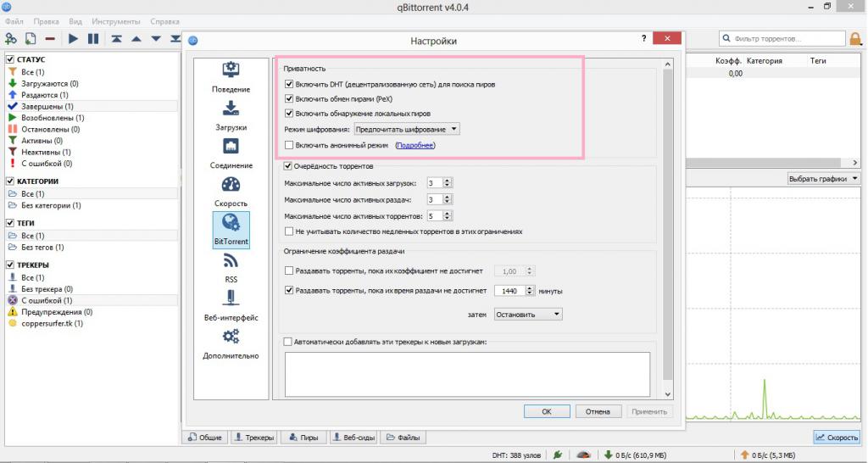The width and height of the screenshot is (868, 463).
Task: Toggle alternative speed limits turtle icon
Action: tap(583, 455)
